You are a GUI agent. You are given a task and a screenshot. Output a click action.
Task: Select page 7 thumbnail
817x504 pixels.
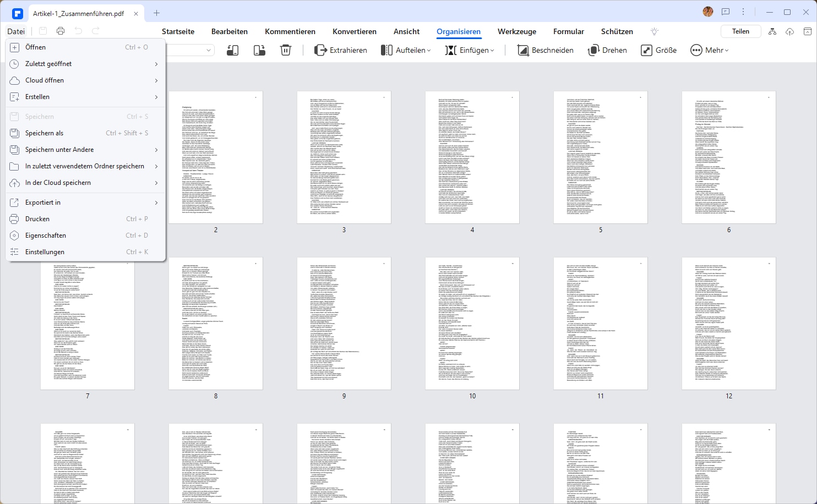(x=88, y=326)
